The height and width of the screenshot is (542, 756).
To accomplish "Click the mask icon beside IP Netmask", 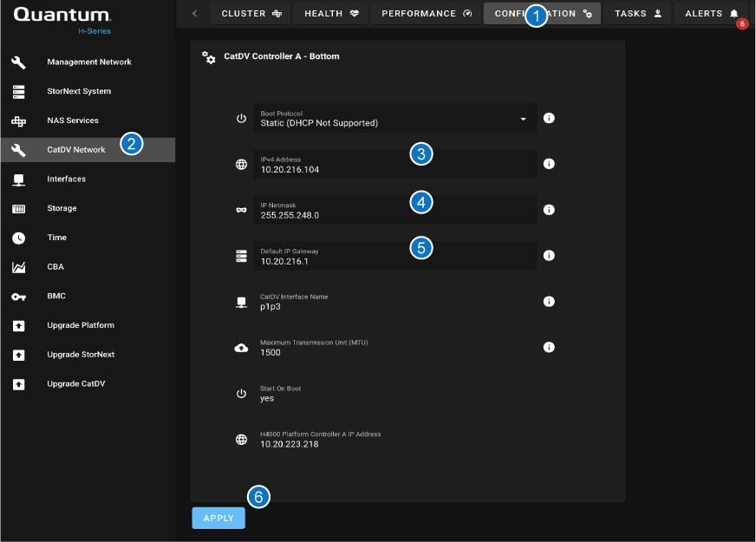I will tap(241, 210).
